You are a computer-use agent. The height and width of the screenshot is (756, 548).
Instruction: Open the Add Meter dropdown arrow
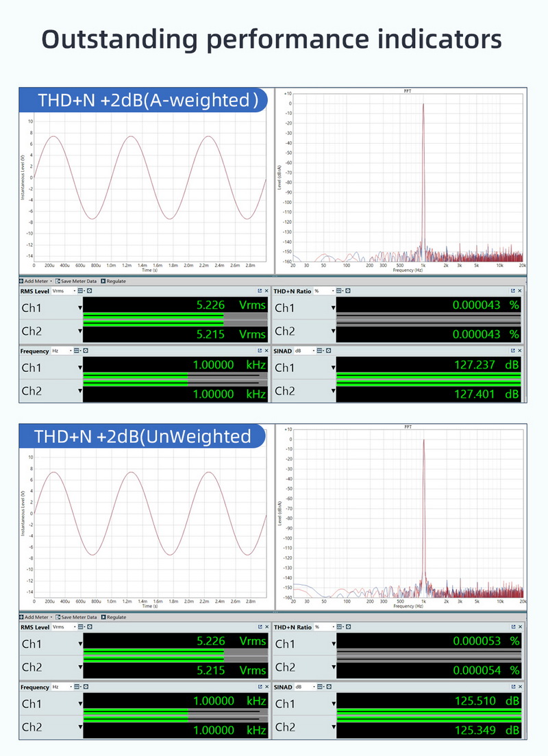[50, 281]
